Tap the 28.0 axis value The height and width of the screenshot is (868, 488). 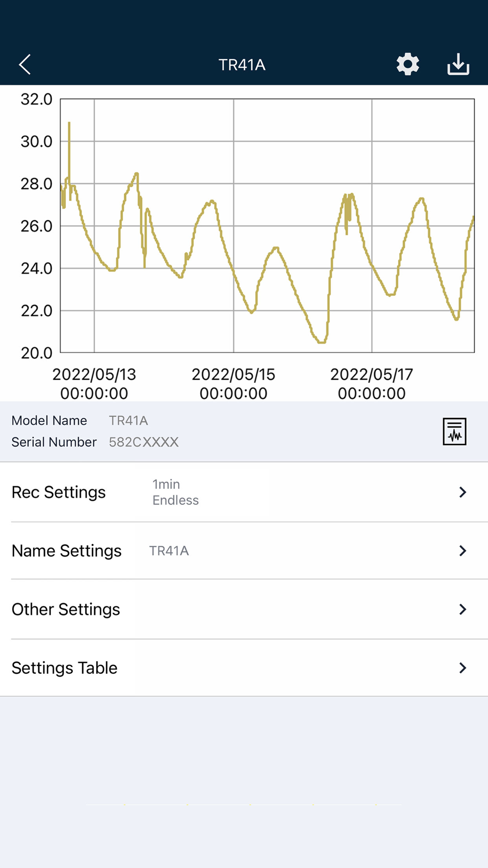36,184
